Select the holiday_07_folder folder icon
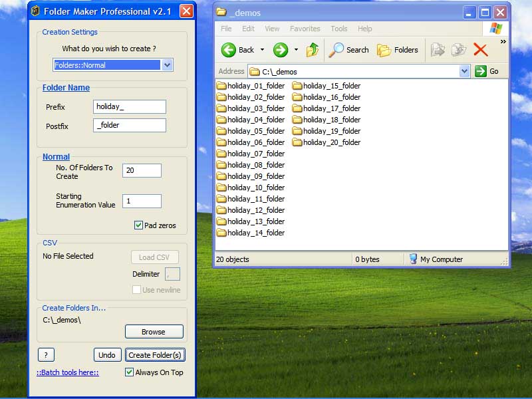This screenshot has height=399, width=532. pos(221,154)
